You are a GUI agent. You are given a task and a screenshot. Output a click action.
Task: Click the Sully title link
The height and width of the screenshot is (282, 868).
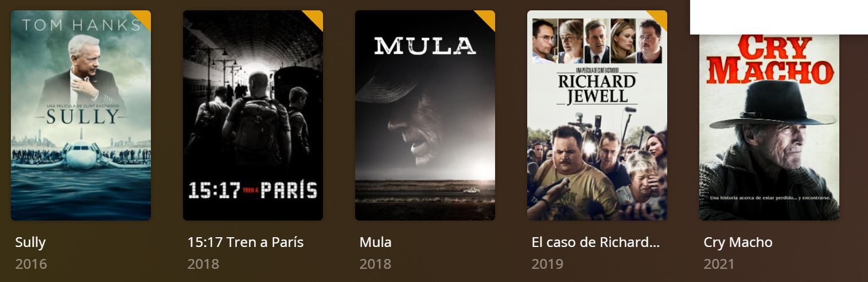[x=30, y=242]
